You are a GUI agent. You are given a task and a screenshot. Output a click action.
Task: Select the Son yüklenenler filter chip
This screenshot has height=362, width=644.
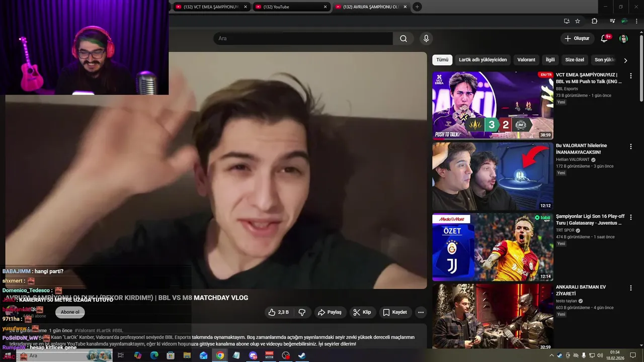point(605,60)
